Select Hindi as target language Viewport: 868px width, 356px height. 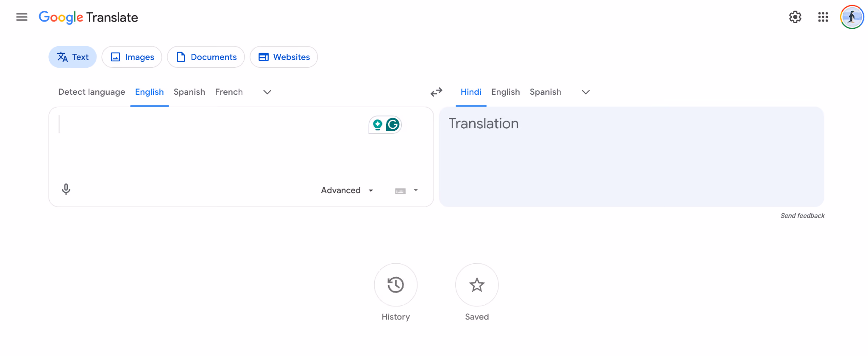(x=471, y=92)
